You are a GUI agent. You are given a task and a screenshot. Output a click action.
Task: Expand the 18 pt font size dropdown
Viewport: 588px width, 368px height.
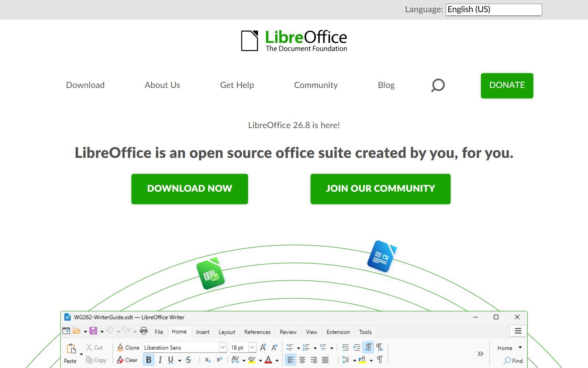pos(252,347)
